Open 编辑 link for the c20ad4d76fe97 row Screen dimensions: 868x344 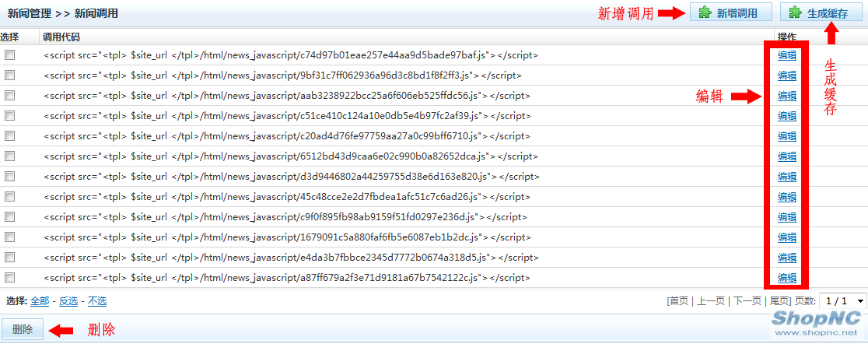[x=786, y=135]
